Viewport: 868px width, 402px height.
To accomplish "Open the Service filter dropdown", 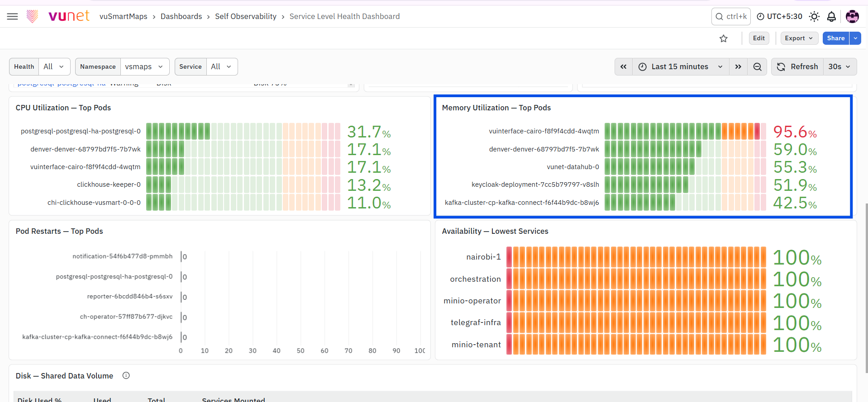I will (222, 66).
